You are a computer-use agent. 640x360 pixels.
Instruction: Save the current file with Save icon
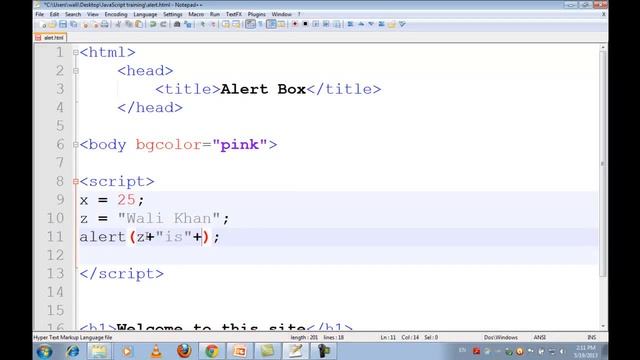tap(63, 24)
